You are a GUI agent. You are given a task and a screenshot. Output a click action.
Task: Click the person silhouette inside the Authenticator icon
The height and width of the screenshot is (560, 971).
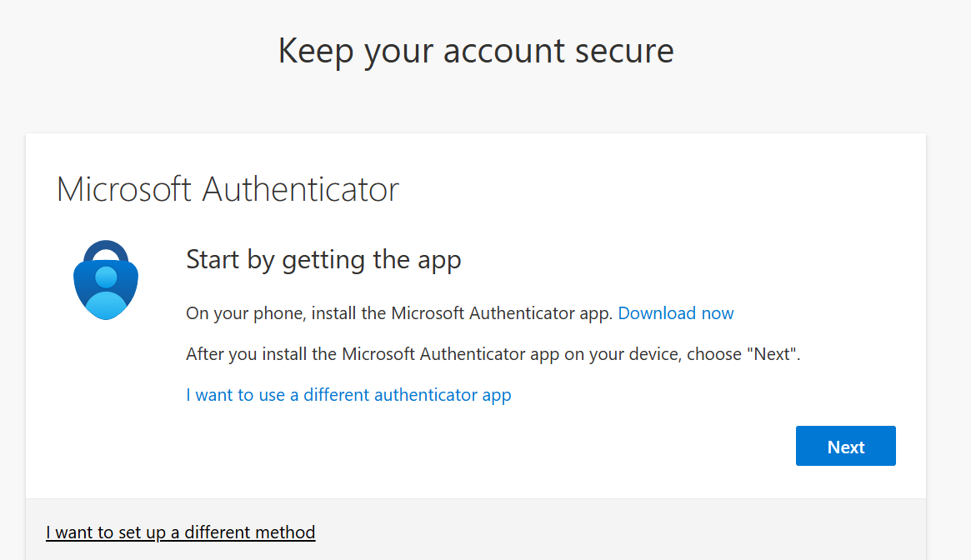[106, 293]
